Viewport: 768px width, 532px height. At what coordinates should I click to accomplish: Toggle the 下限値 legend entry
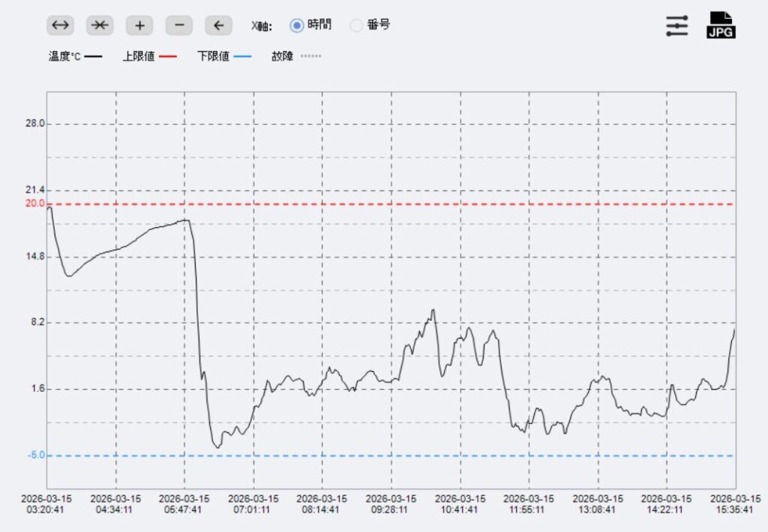point(223,56)
